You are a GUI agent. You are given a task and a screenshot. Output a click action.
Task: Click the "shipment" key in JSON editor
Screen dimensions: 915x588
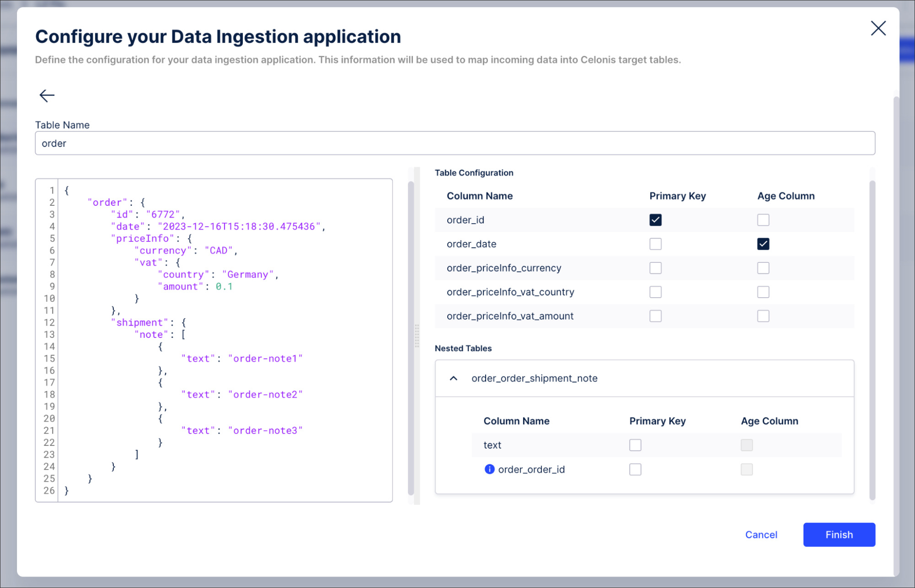click(139, 322)
